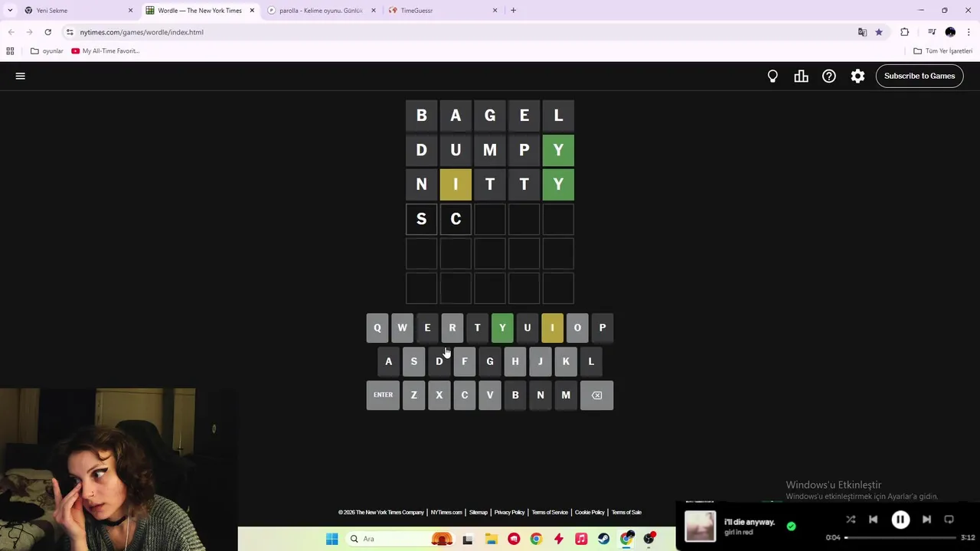Open The New York Times Company footer link
This screenshot has width=980, height=551.
(x=381, y=512)
